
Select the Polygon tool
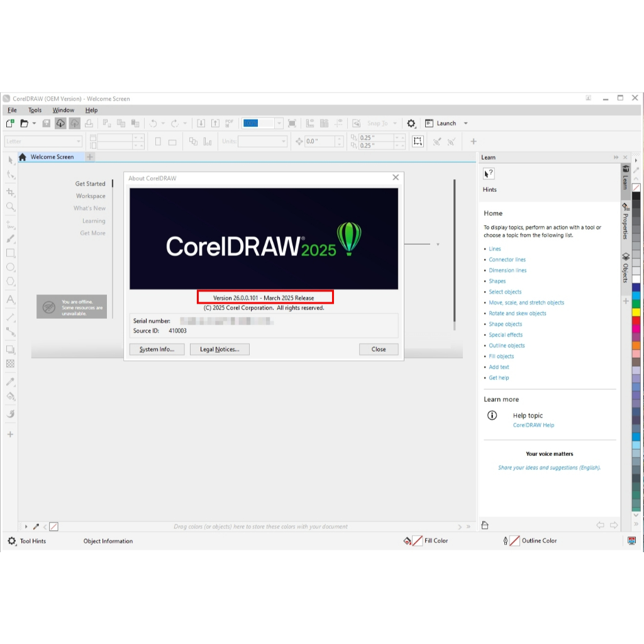point(11,282)
